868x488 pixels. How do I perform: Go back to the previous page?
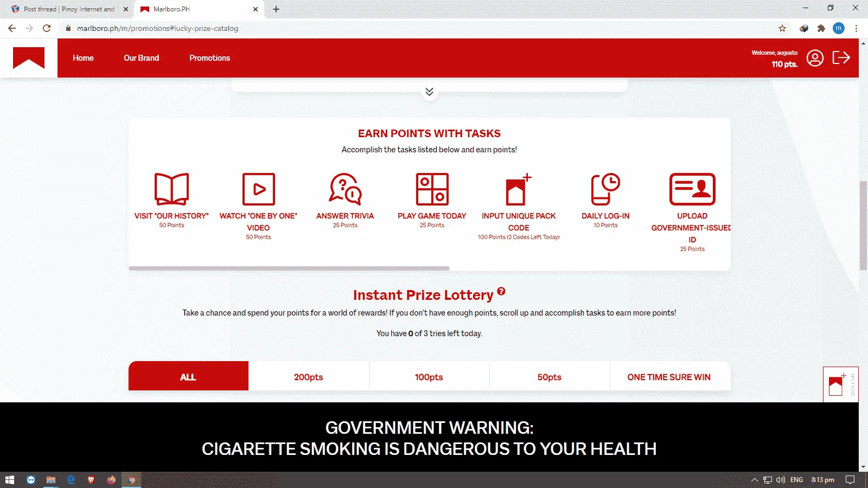tap(12, 28)
